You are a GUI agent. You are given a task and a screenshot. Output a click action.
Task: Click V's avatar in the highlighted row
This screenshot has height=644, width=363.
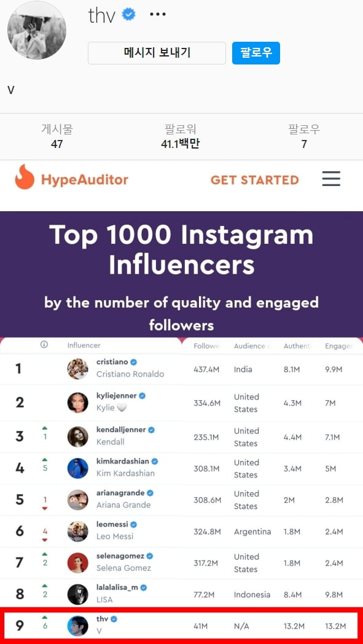(77, 626)
